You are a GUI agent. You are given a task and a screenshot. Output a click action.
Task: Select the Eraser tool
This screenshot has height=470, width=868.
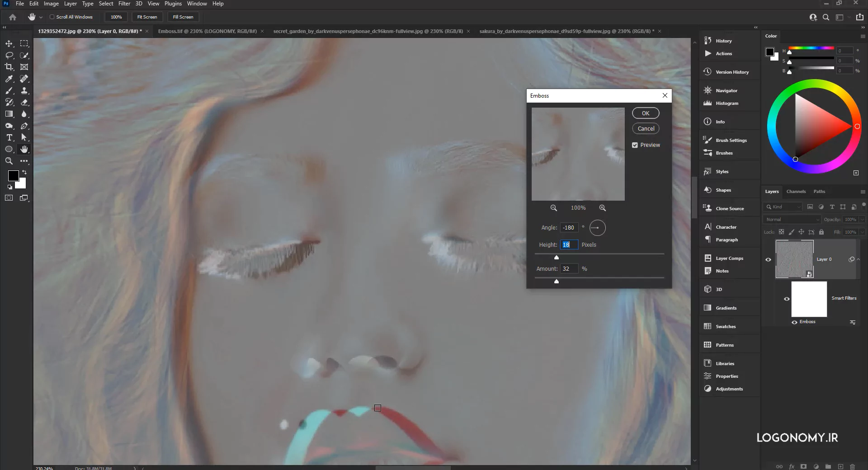24,102
